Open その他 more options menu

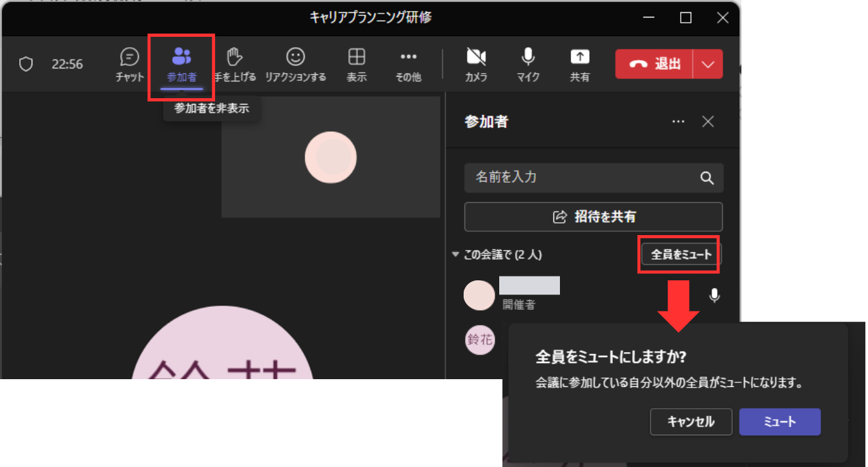408,58
